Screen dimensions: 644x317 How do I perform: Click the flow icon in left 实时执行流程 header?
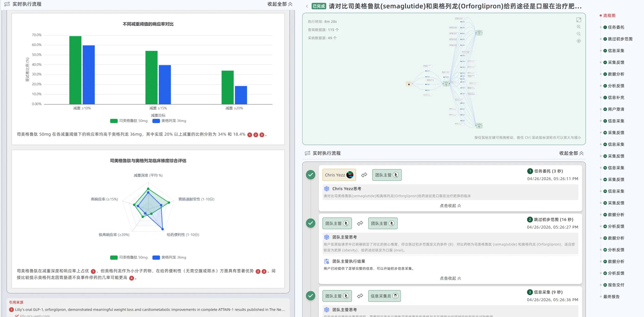point(7,4)
